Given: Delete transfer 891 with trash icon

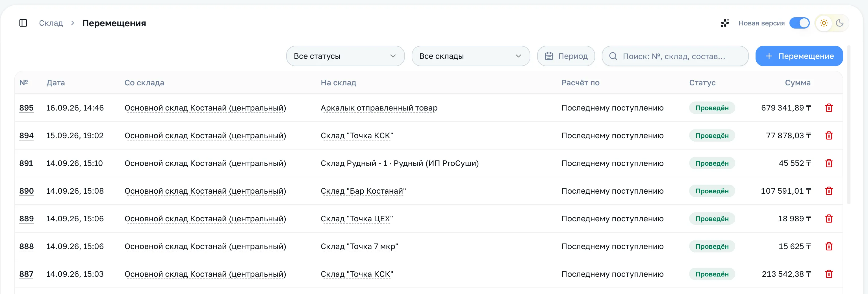Looking at the screenshot, I should 829,163.
